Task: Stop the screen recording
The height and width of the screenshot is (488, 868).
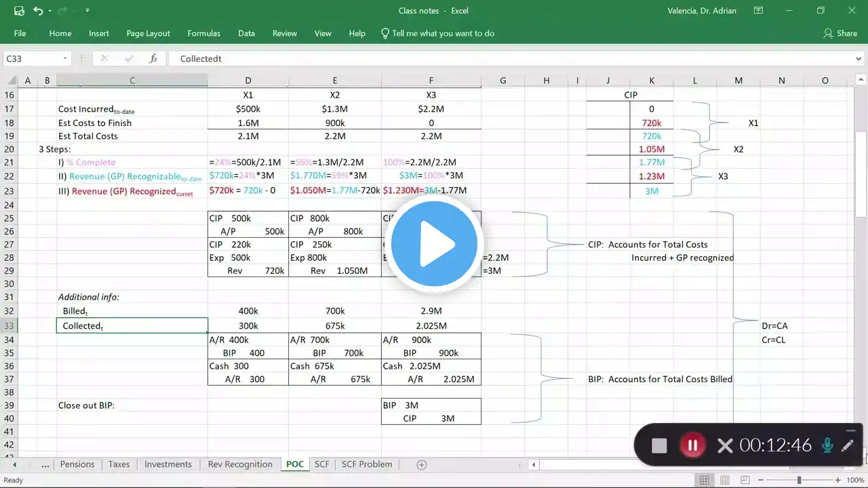Action: 659,445
